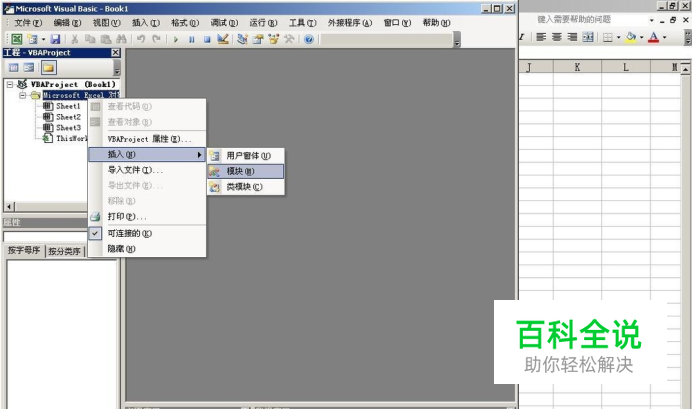Click the Run macro play icon
692x409 pixels.
coord(176,40)
